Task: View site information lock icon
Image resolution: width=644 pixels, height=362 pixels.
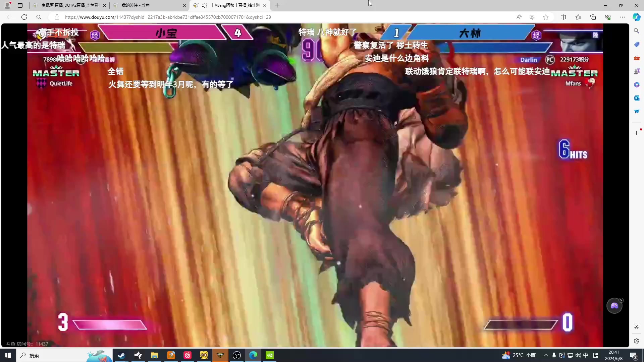Action: click(57, 17)
